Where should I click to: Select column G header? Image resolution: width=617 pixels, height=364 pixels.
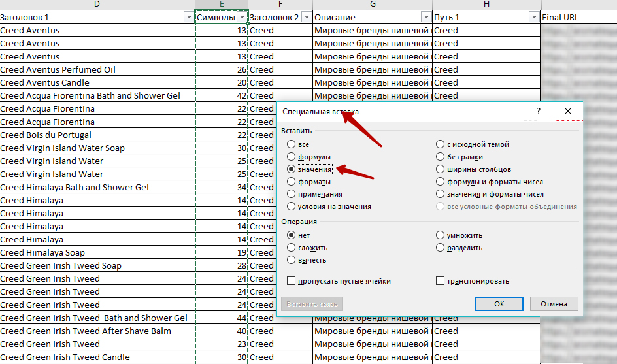pos(373,5)
